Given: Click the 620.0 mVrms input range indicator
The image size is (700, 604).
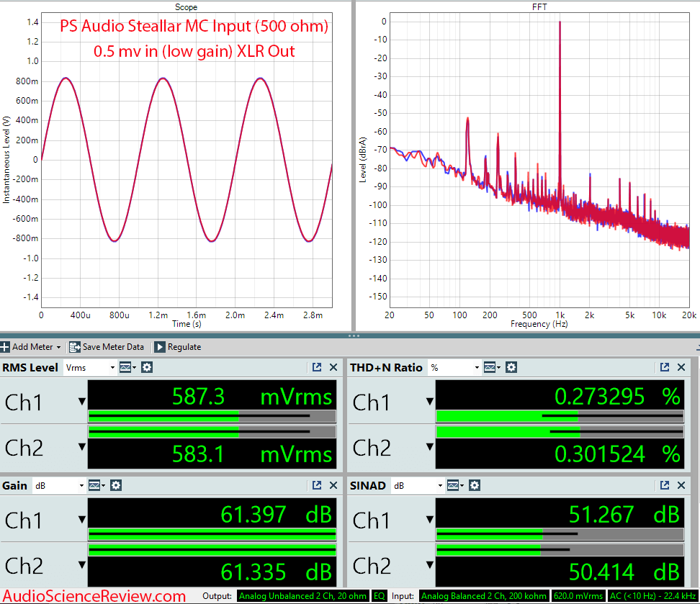Looking at the screenshot, I should (578, 596).
